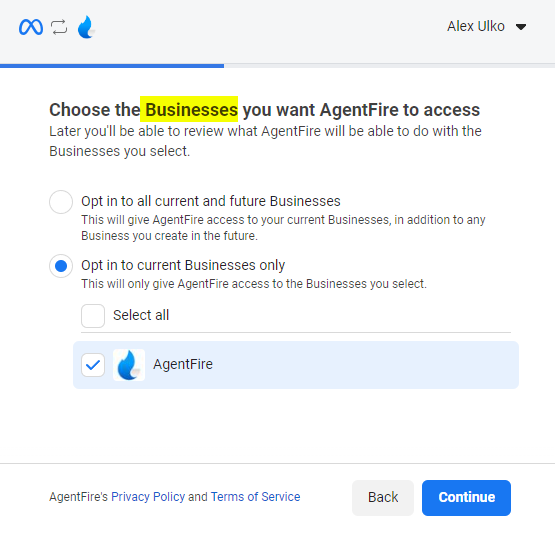Open the account dropdown arrow next to Alex Ulko

[521, 27]
